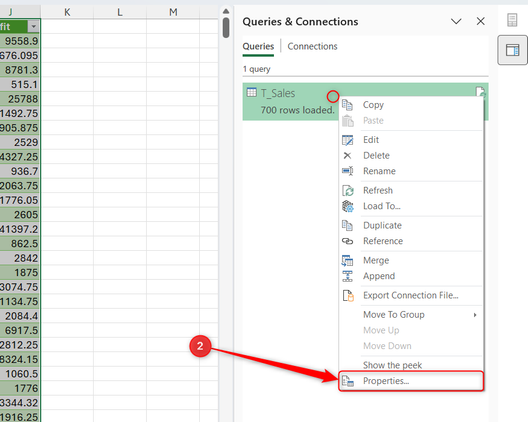
Task: Open Load To... from context menu
Action: click(411, 206)
